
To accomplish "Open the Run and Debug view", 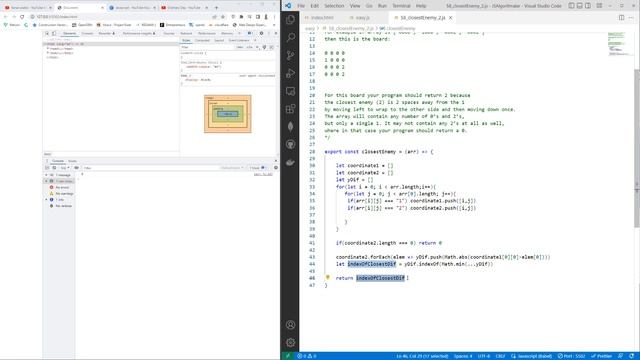I will 290,73.
